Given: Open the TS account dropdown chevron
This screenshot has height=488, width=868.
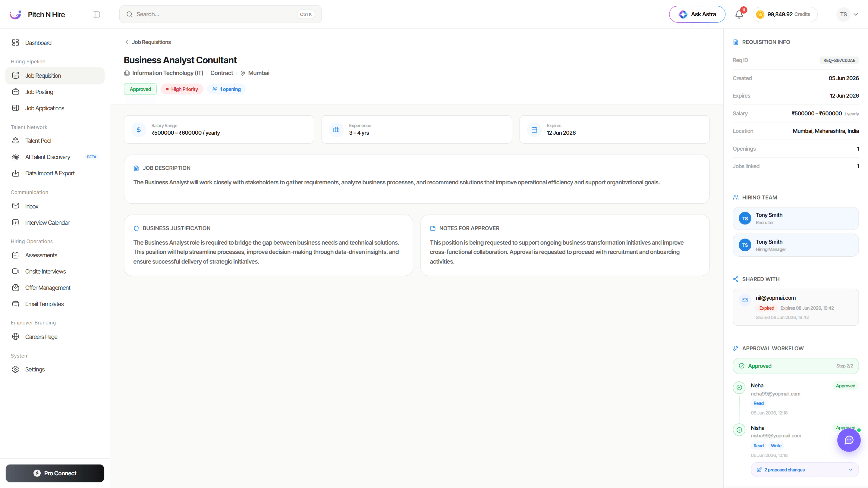Looking at the screenshot, I should click(856, 14).
